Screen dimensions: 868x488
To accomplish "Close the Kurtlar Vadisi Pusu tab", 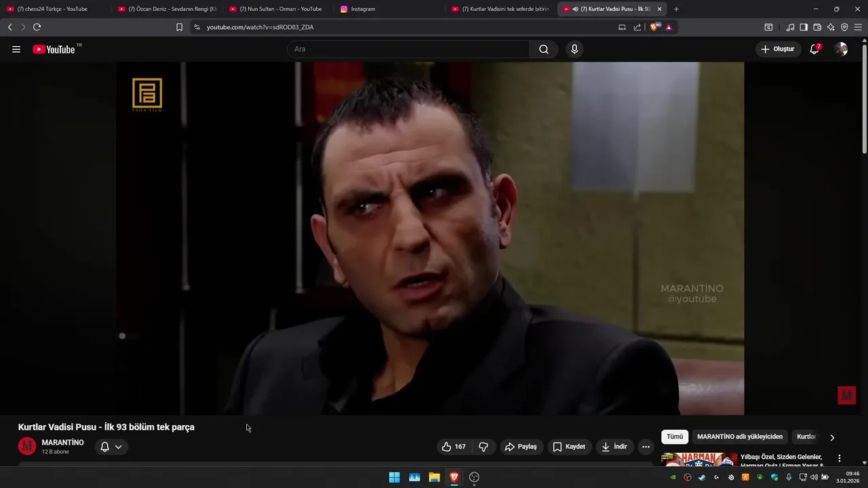I will click(x=659, y=9).
